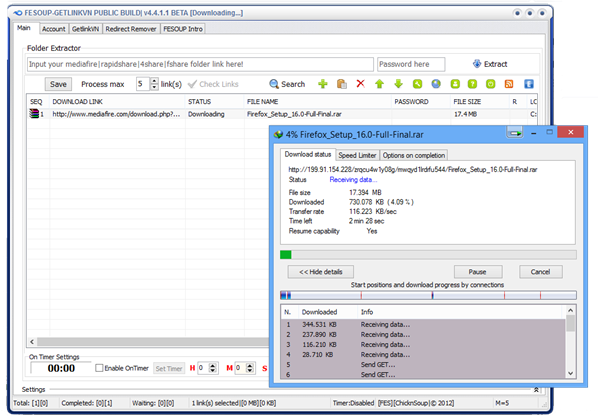Click the green power icon
This screenshot has height=416, width=598.
490,84
